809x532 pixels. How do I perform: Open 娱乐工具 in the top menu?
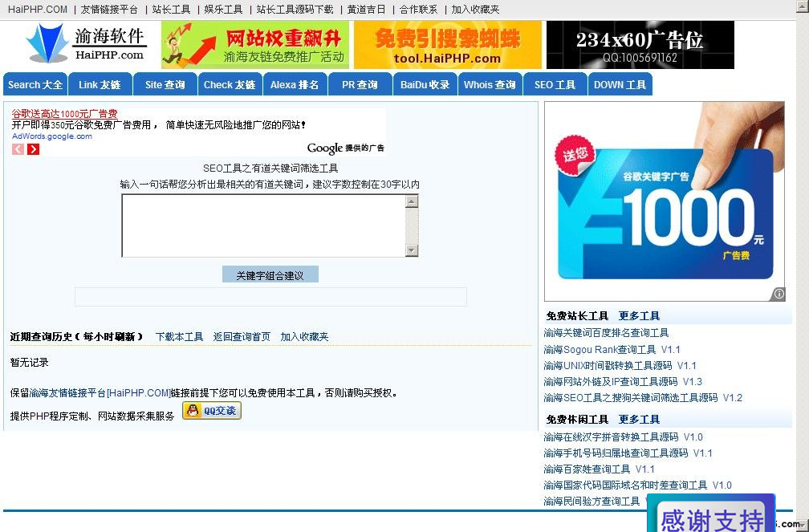coord(223,10)
